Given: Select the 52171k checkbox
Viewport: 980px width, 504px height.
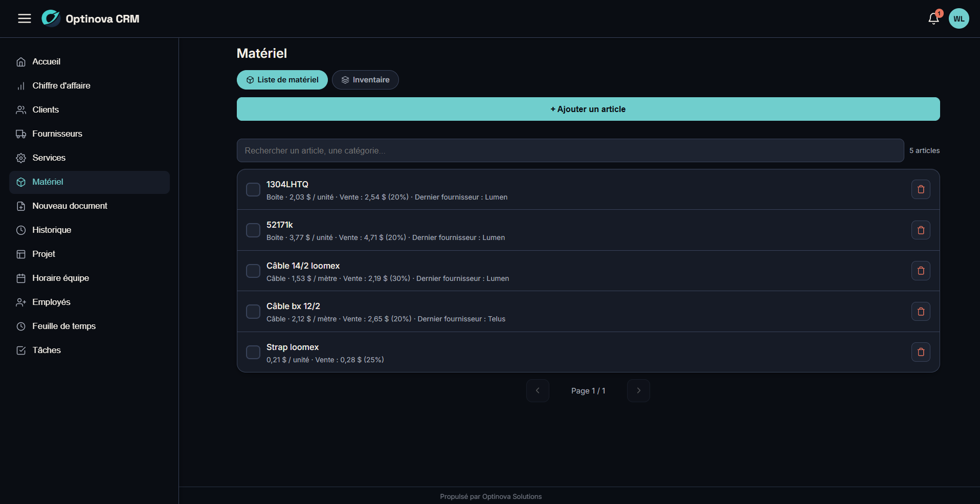Looking at the screenshot, I should click(x=253, y=230).
